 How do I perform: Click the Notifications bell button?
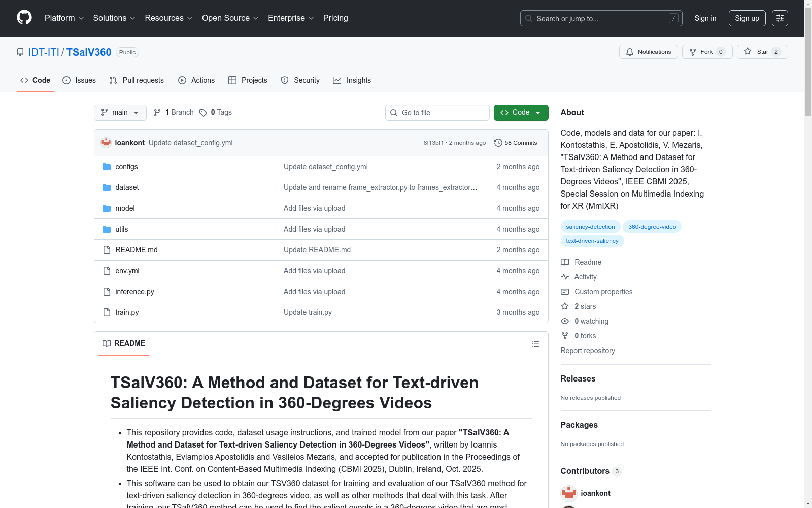(648, 52)
